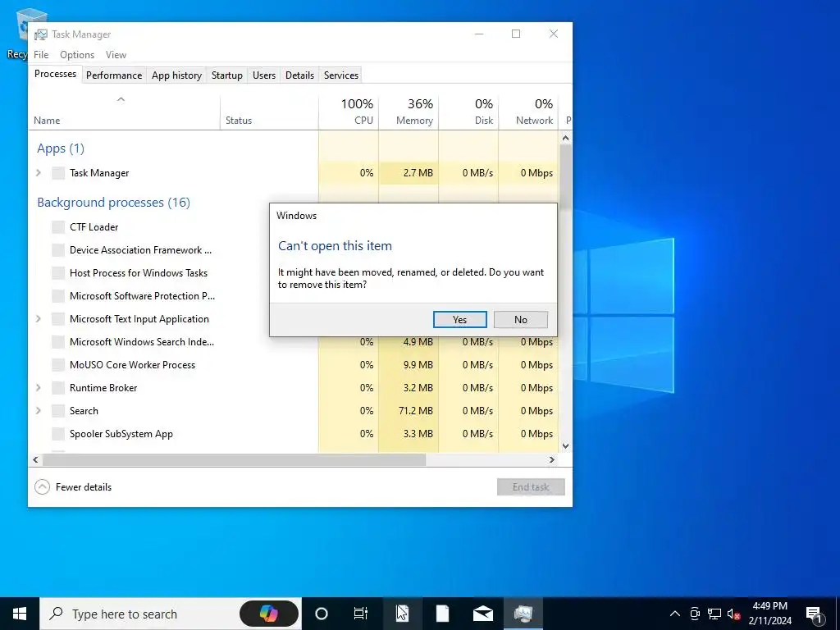Viewport: 840px width, 630px height.
Task: Select Spooler SubSystem App process name
Action: coord(121,434)
